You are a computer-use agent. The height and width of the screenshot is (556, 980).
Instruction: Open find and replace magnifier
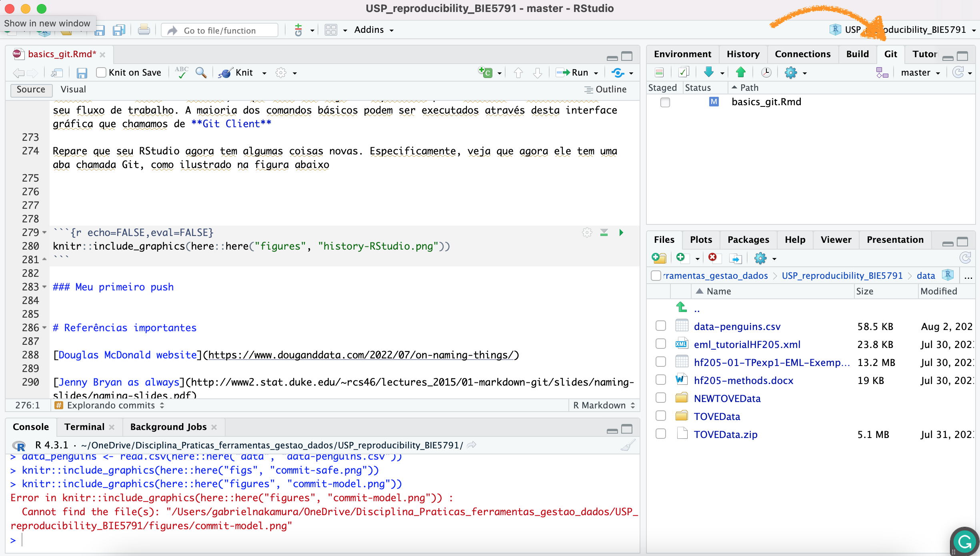(x=201, y=73)
